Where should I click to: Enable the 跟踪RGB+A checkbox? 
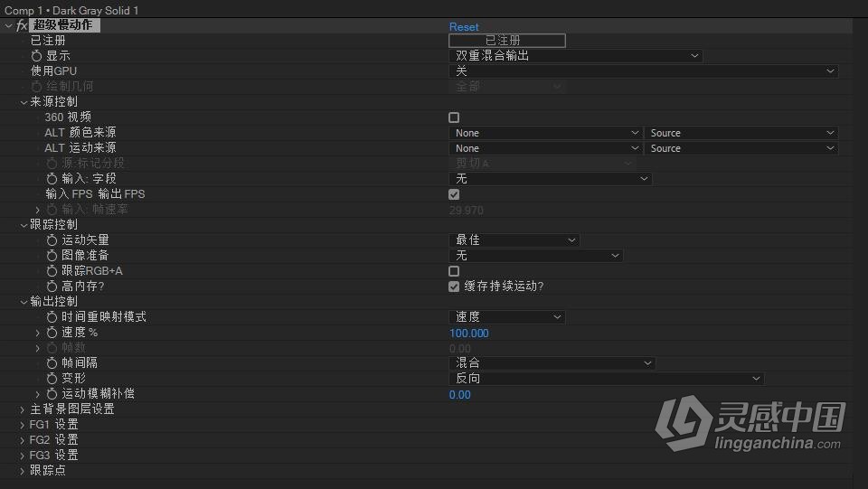click(x=454, y=271)
